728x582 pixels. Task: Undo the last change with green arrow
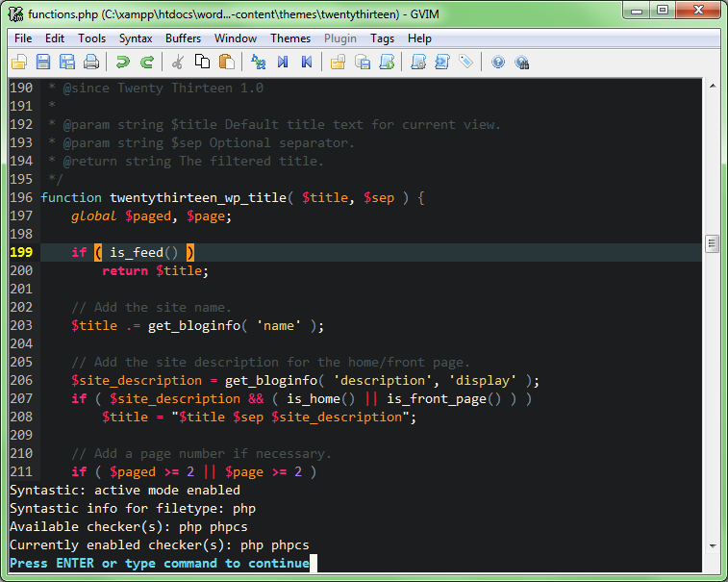tap(123, 62)
